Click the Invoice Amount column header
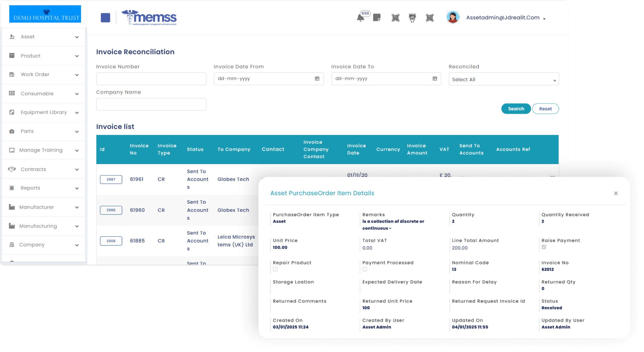 point(417,149)
